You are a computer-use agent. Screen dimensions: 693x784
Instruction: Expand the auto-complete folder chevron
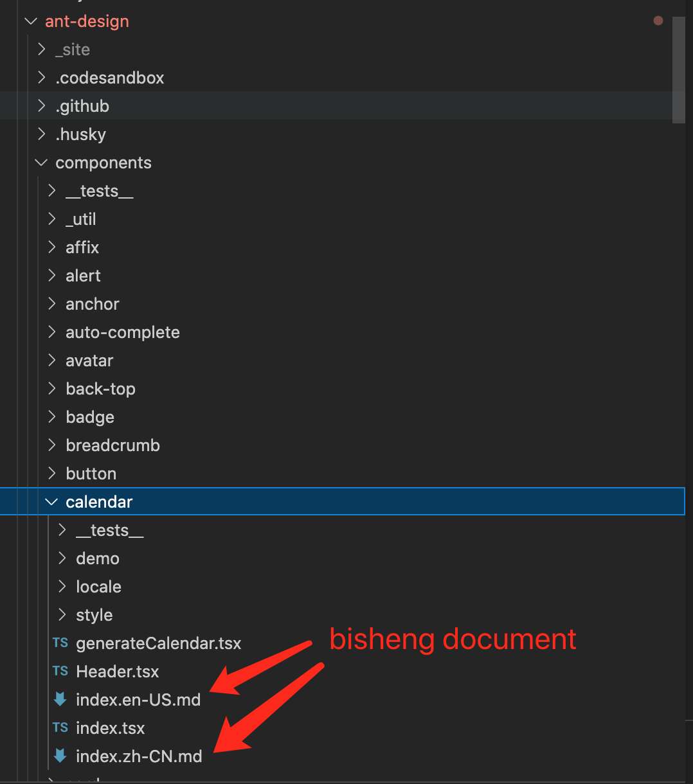(x=52, y=332)
